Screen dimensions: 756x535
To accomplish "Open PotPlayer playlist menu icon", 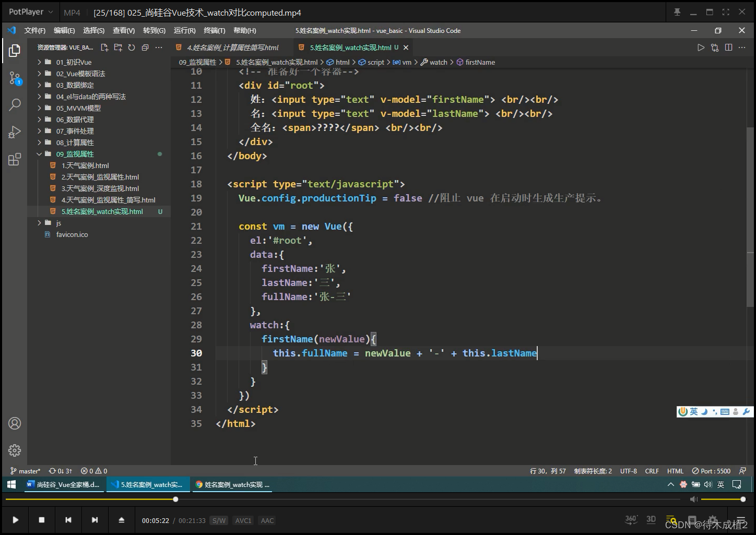I will [x=741, y=520].
